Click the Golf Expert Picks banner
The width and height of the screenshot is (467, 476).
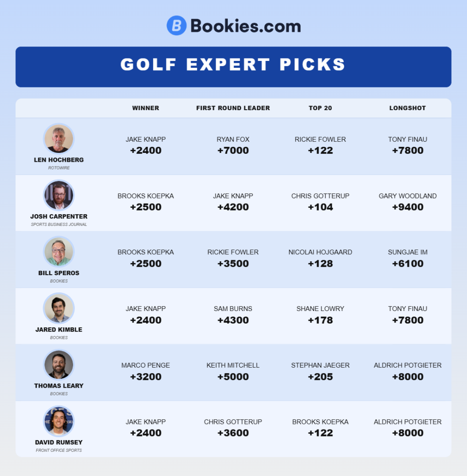pyautogui.click(x=233, y=65)
